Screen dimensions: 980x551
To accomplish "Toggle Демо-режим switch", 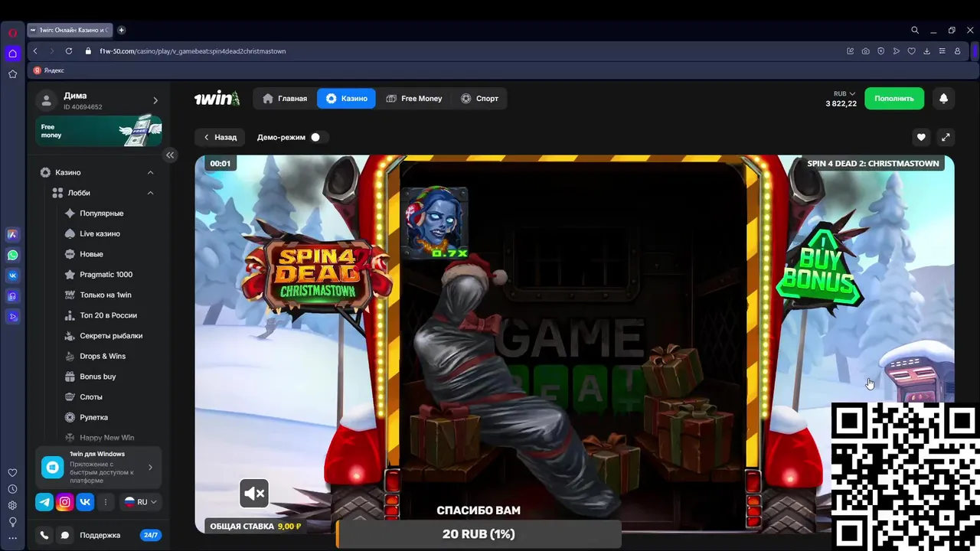I will pos(319,137).
